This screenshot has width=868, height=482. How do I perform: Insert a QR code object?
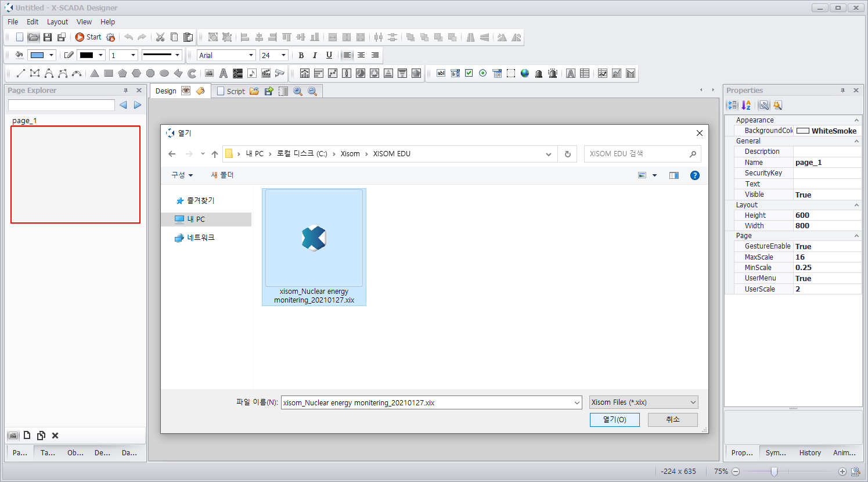pos(237,73)
